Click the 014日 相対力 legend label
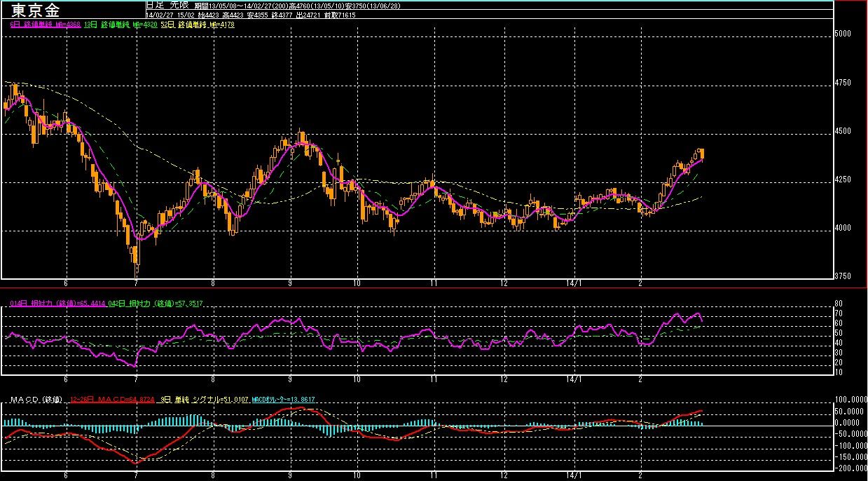 (x=58, y=302)
